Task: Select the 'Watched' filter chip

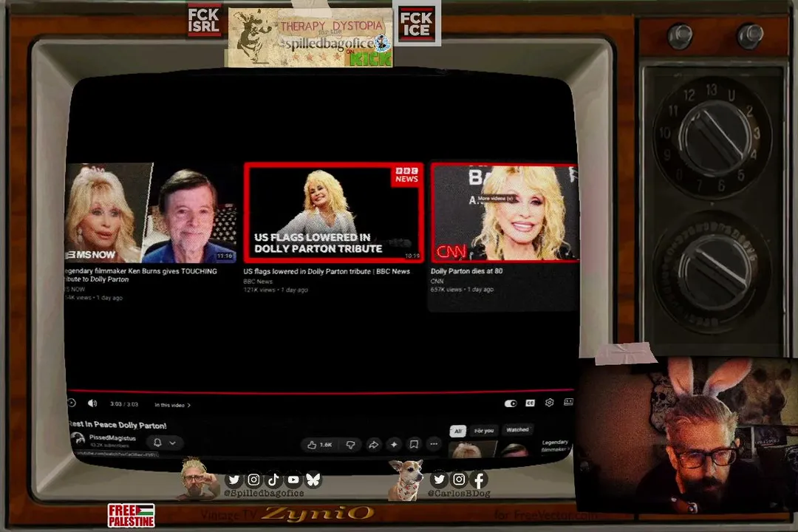Action: coord(517,430)
